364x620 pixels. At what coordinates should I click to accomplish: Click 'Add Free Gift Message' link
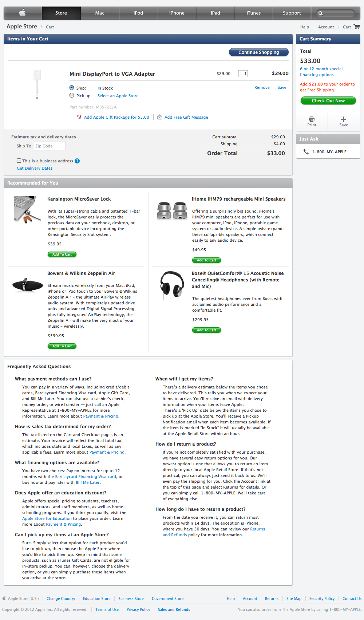pos(186,117)
